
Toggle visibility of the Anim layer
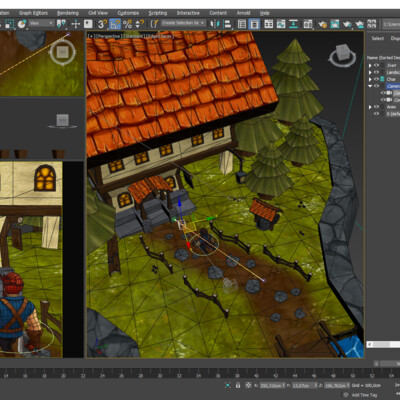click(x=376, y=107)
